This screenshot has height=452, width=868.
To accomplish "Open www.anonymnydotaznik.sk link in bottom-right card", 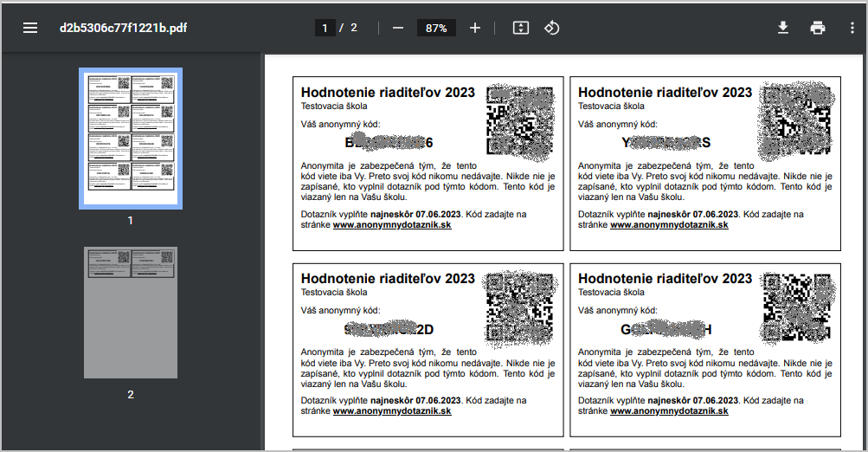I will pos(669,411).
